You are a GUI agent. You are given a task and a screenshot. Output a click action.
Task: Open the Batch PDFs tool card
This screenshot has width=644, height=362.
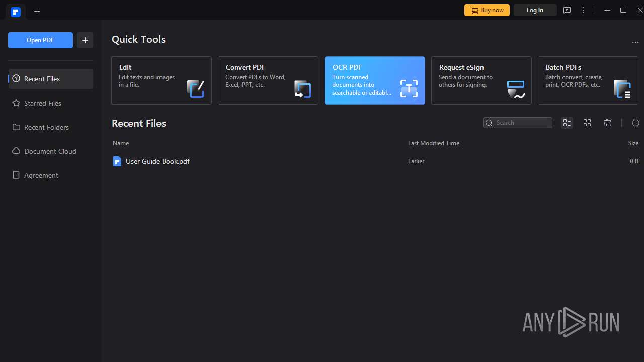point(588,80)
